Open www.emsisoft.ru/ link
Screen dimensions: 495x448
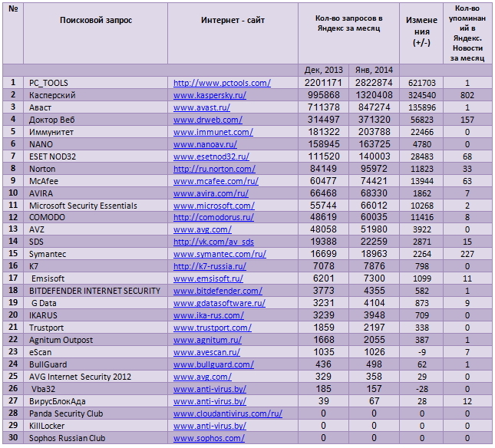pos(208,278)
